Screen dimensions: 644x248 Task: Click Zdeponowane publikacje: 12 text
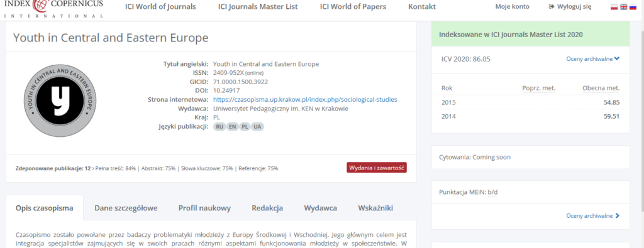pos(53,168)
